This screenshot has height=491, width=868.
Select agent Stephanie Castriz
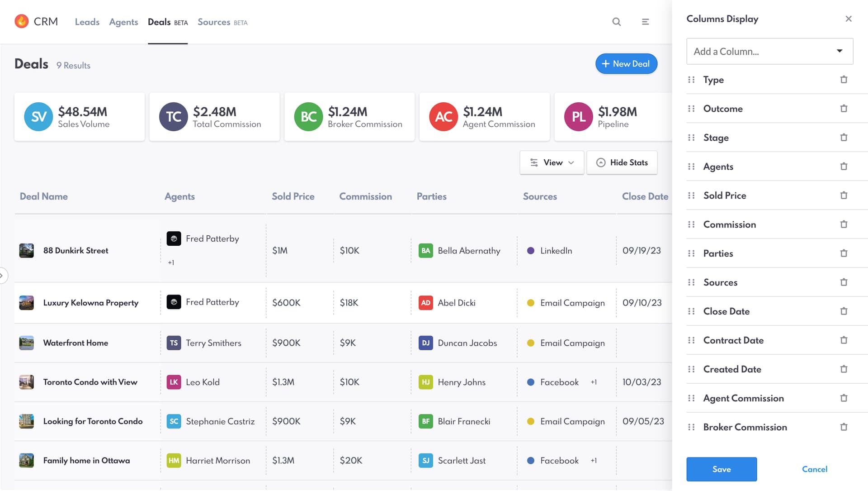tap(220, 421)
